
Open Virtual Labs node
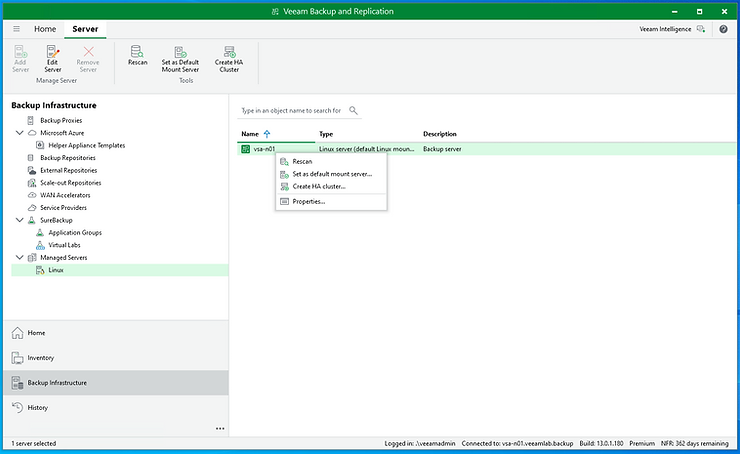[64, 245]
